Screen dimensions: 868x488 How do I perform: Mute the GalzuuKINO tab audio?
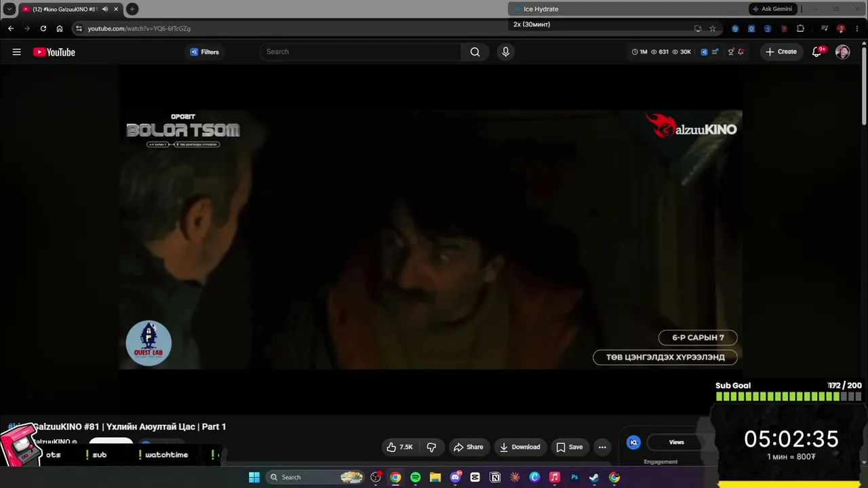105,9
